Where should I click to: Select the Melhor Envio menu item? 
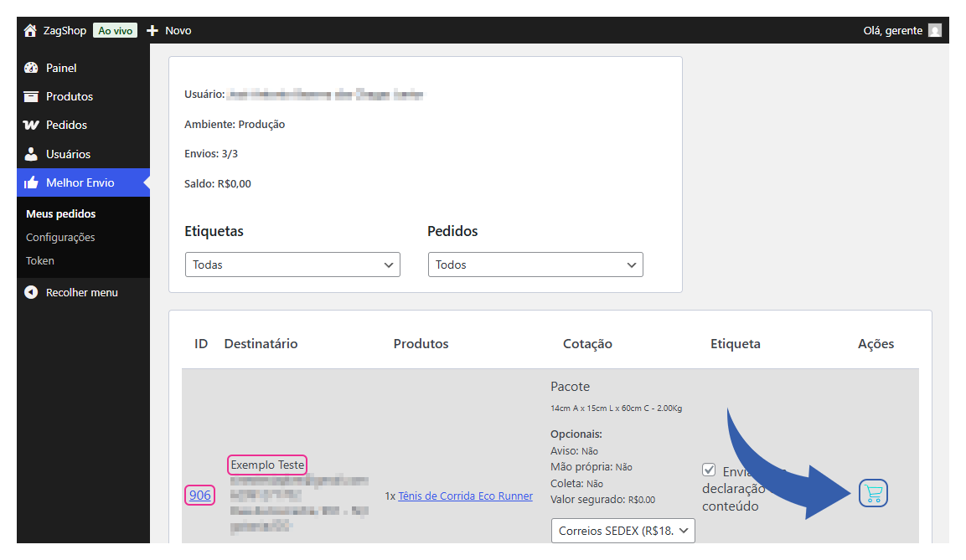click(x=83, y=182)
